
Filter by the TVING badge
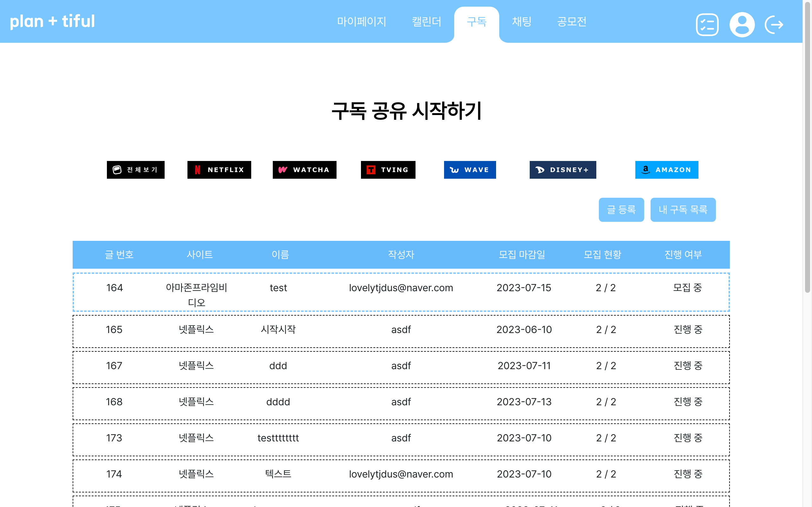tap(388, 170)
